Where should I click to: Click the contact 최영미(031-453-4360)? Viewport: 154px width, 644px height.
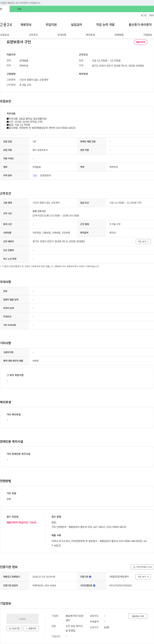click(x=44, y=586)
